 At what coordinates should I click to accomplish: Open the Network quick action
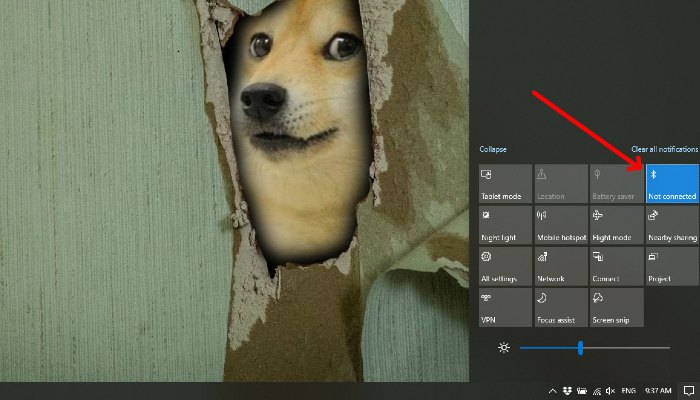(x=561, y=266)
